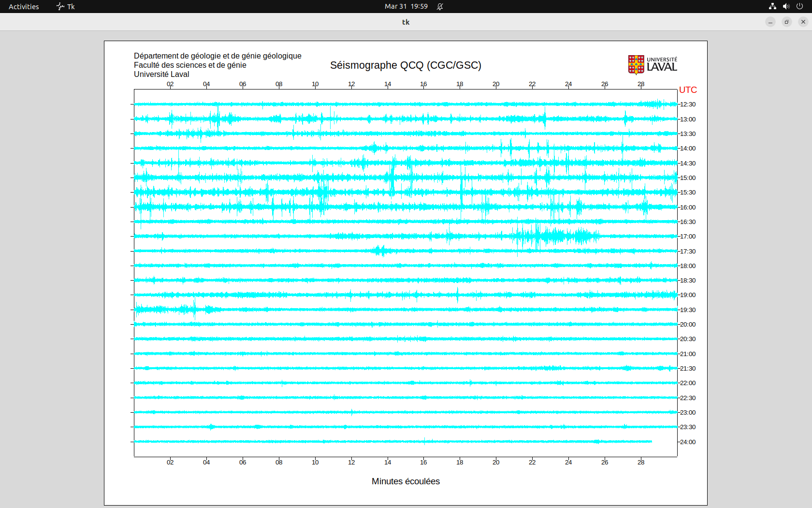The image size is (812, 508).
Task: Click the volume speaker icon
Action: click(786, 6)
